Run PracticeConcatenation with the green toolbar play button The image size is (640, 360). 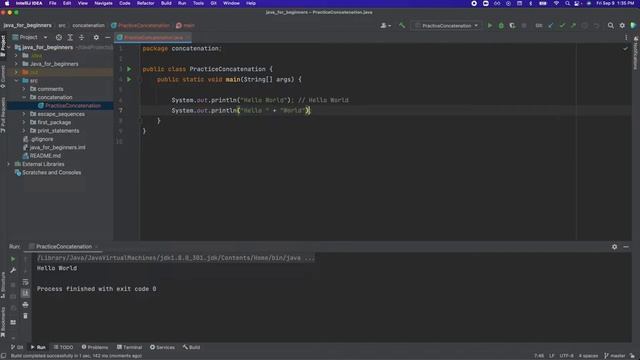point(490,25)
